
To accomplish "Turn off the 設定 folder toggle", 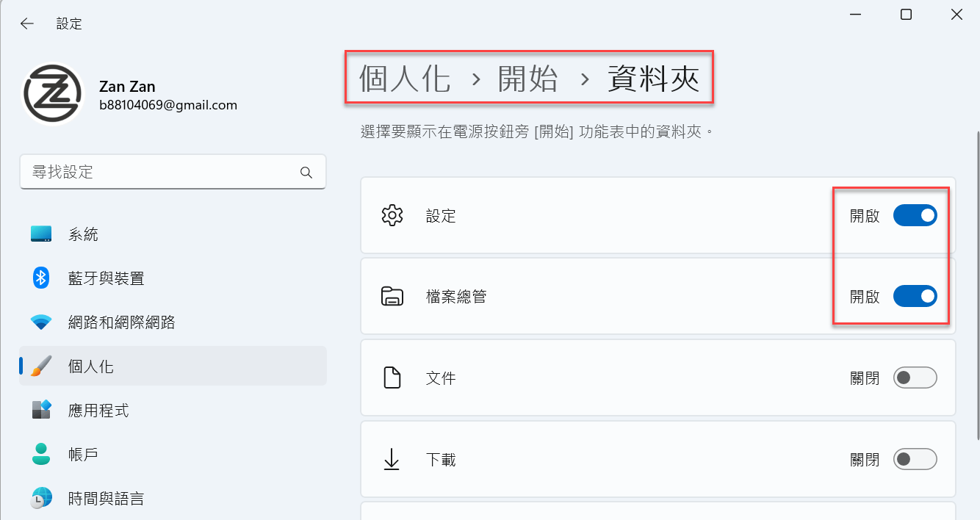I will (x=915, y=216).
